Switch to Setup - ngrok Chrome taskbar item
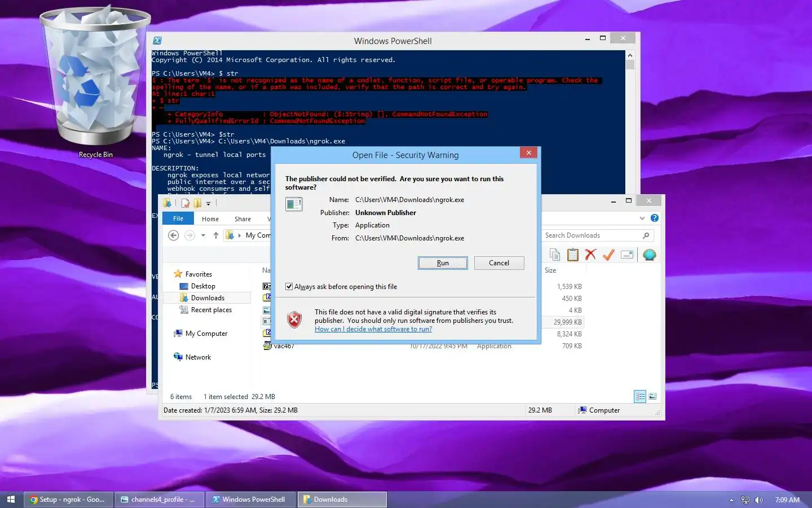Viewport: 812px width, 508px height. (69, 500)
